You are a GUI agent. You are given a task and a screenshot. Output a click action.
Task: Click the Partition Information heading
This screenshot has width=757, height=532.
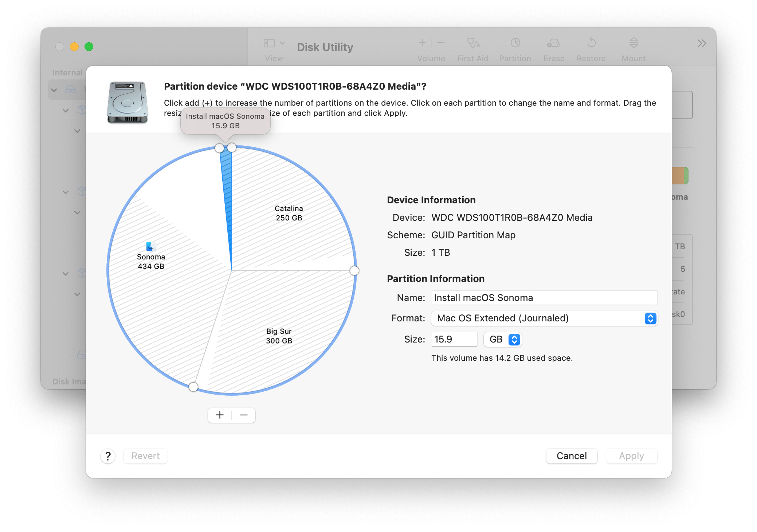[x=436, y=279]
